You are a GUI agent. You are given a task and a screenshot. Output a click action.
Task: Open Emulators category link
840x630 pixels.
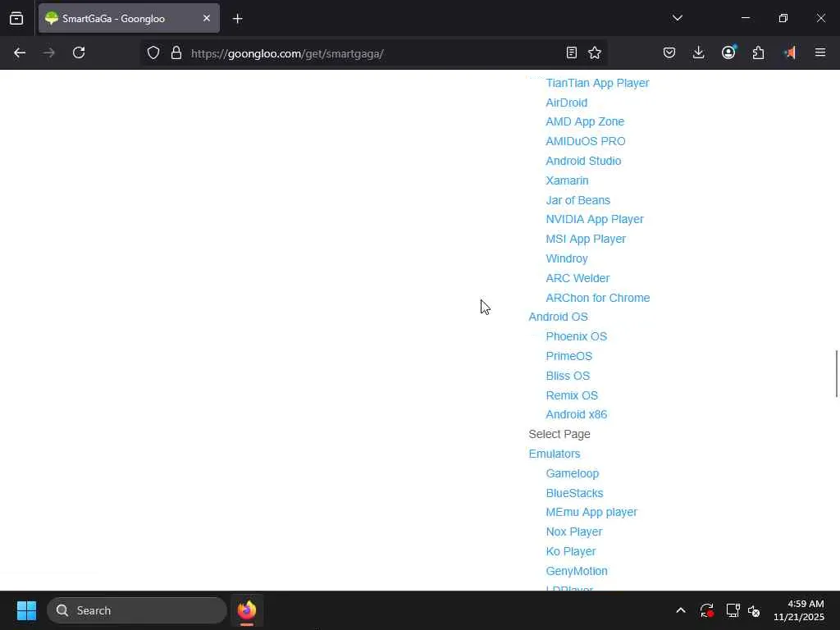(x=555, y=454)
